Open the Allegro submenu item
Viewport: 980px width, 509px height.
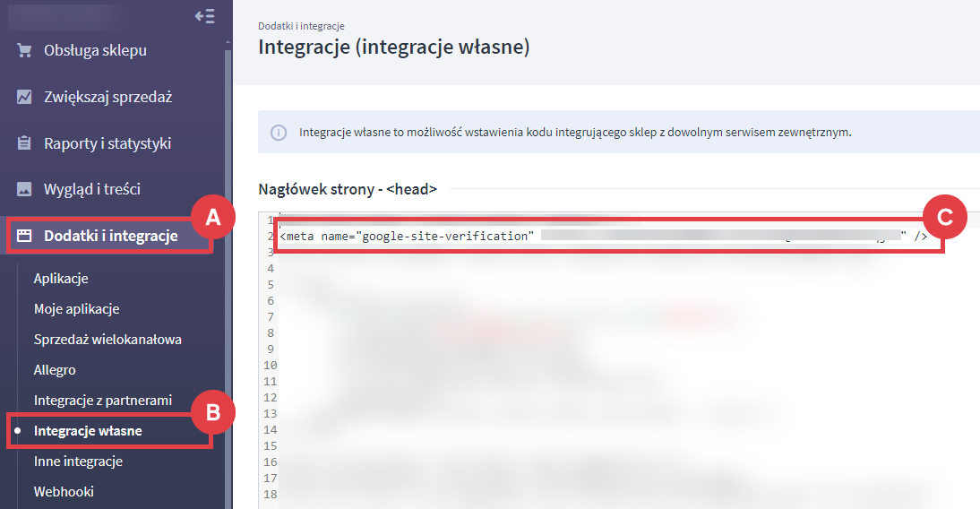[55, 370]
